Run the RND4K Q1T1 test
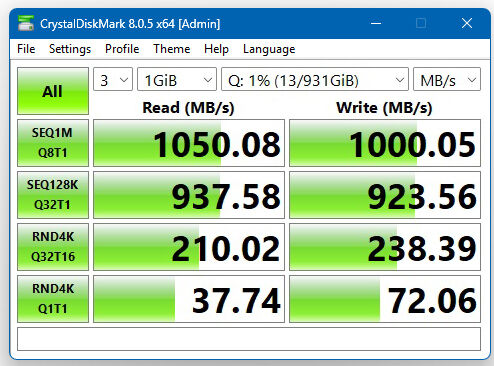 pyautogui.click(x=53, y=299)
